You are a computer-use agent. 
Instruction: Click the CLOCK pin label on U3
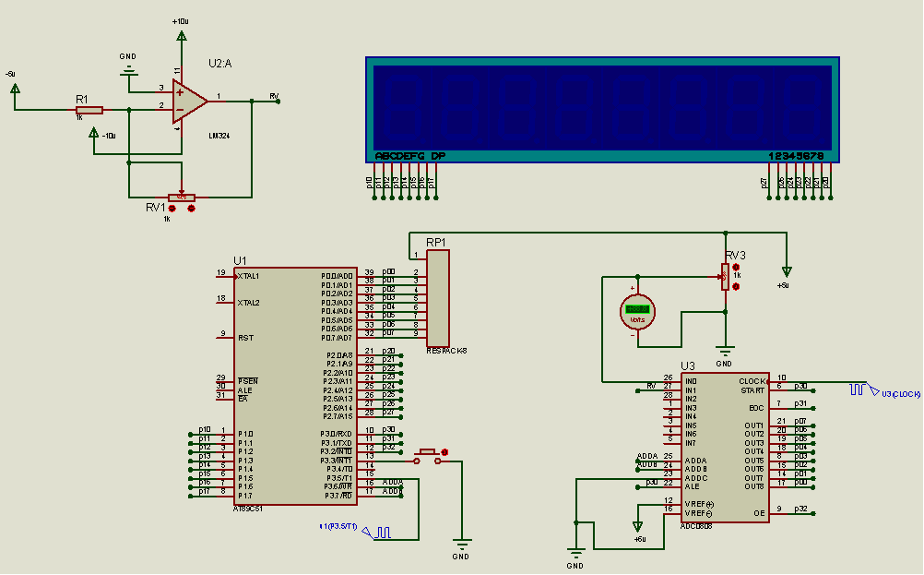click(x=752, y=381)
